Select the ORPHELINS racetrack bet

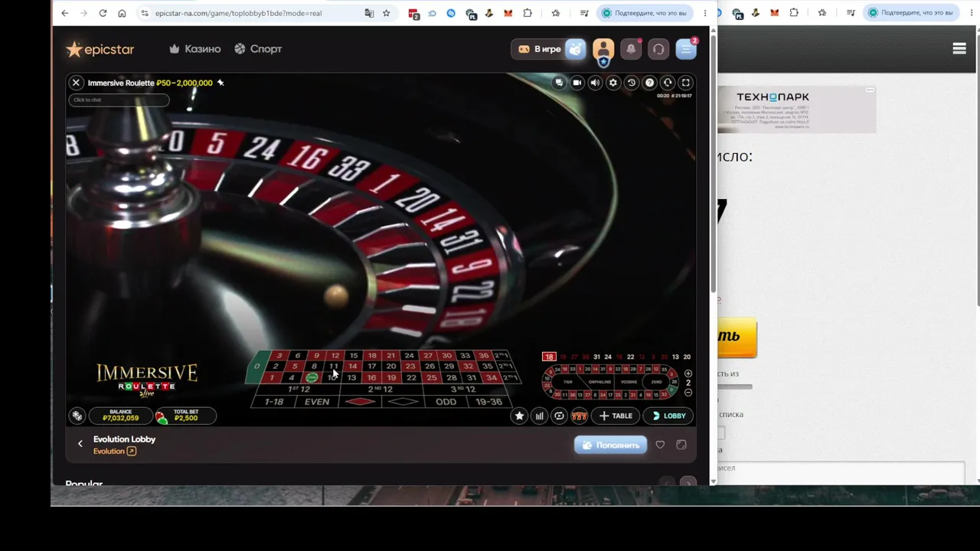click(x=599, y=382)
